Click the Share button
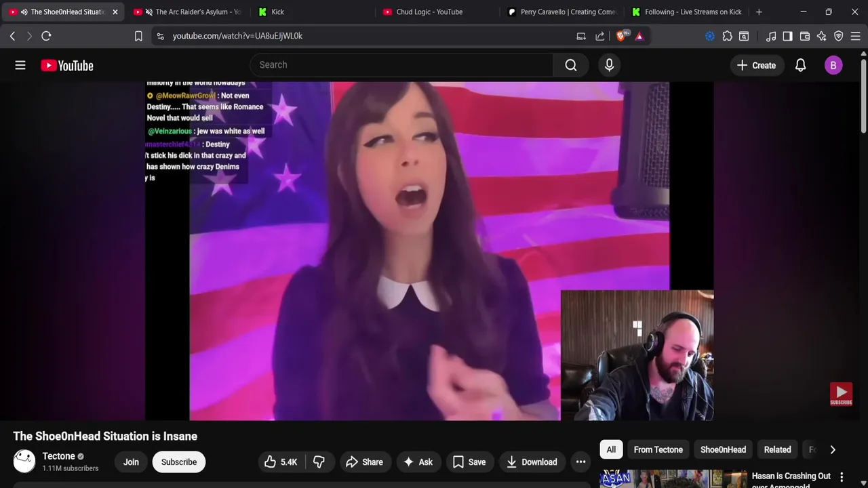Screen dimensions: 868x488 click(364, 462)
